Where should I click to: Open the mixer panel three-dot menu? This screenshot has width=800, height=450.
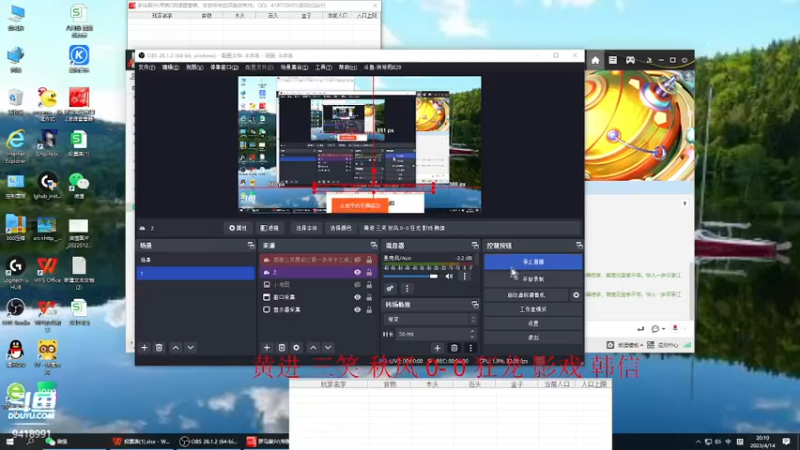(407, 289)
